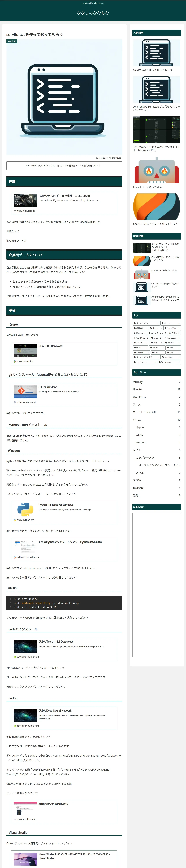Select the オーストラリア tag with count 14

coord(146,323)
